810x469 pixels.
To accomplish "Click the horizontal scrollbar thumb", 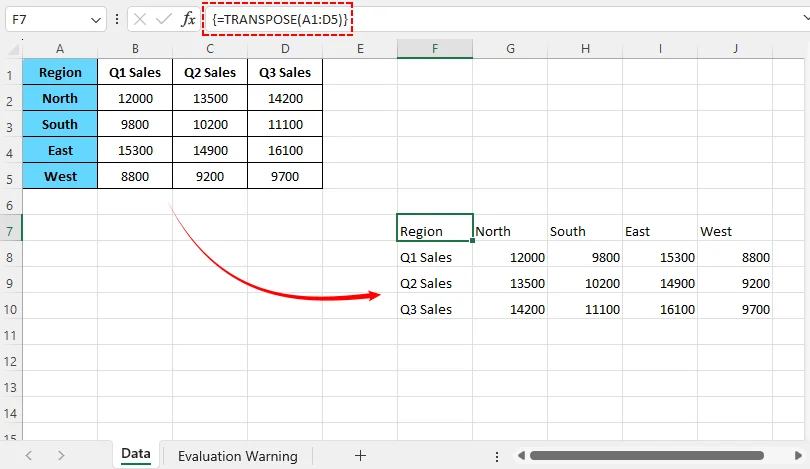I will [647, 456].
